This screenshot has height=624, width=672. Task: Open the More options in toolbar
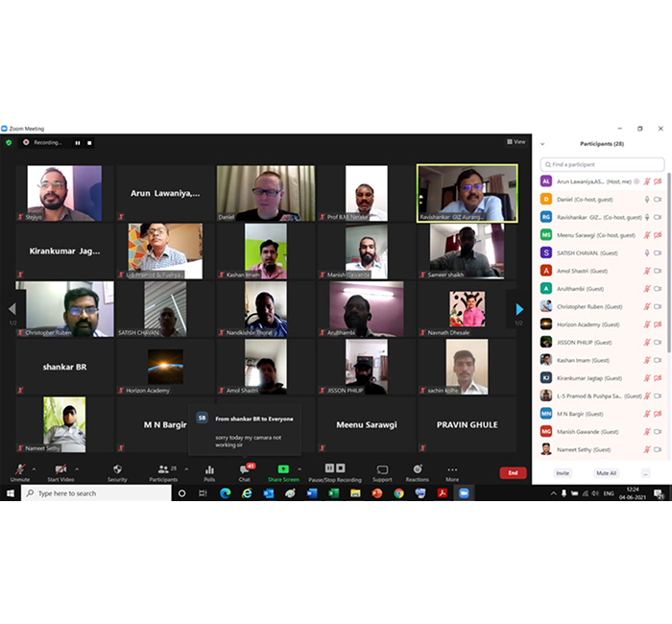[x=452, y=472]
